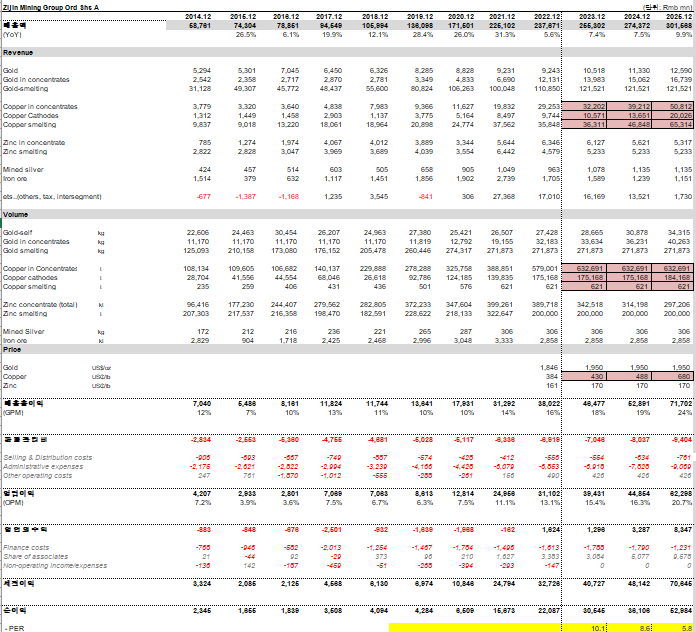The height and width of the screenshot is (632, 696).
Task: Select the 26.5% YoY growth cell
Action: click(x=245, y=35)
